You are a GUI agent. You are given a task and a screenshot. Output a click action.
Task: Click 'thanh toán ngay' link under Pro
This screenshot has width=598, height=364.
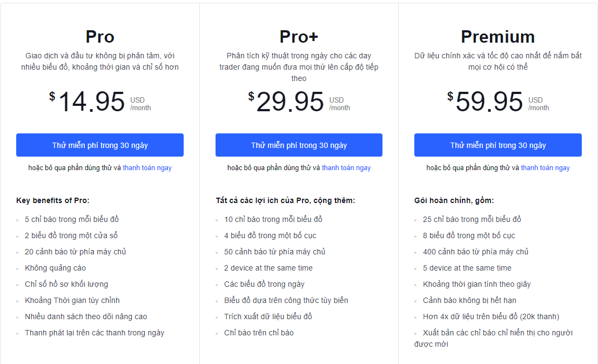(147, 168)
